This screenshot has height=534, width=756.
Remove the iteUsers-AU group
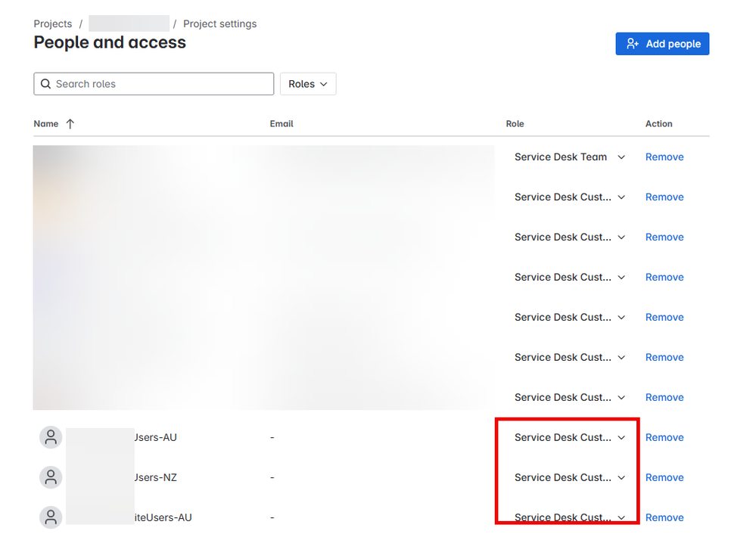(x=664, y=517)
